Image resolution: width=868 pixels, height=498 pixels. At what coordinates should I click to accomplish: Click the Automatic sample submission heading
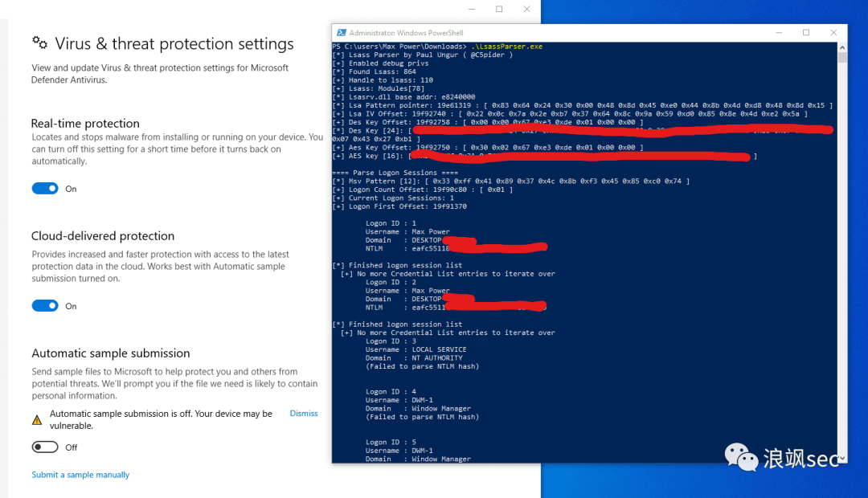(111, 353)
